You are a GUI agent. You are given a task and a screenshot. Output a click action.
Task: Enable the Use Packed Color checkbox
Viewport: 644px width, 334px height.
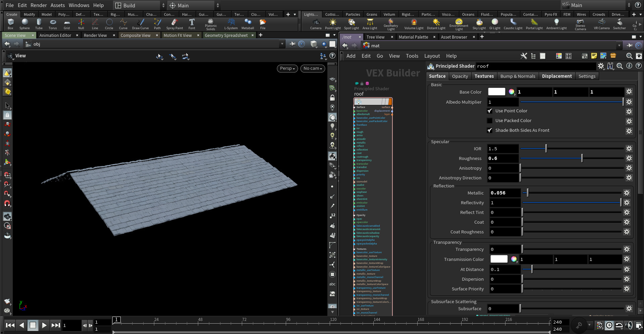490,120
